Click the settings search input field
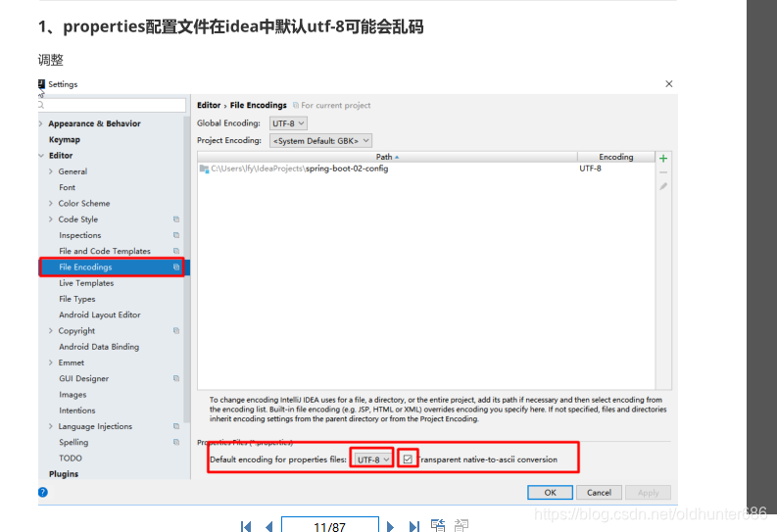This screenshot has height=532, width=777. click(x=112, y=105)
